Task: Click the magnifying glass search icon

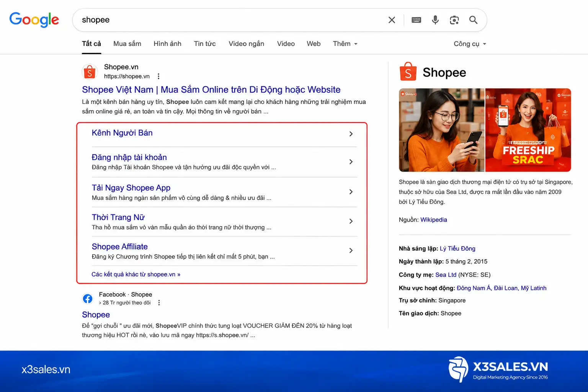Action: coord(474,20)
